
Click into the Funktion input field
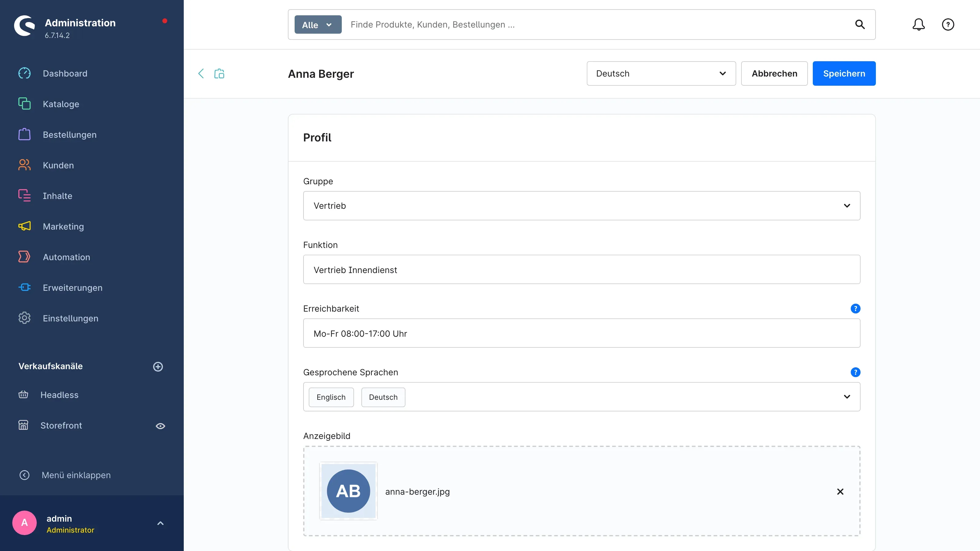[x=581, y=270]
